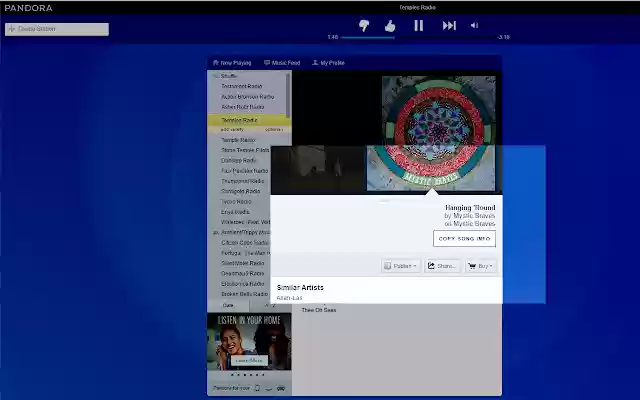Select Shuffle in the station list
This screenshot has height=400, width=640.
pyautogui.click(x=229, y=76)
